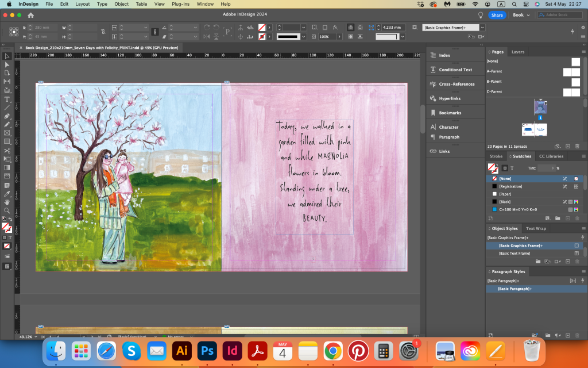Select the Type tool
The height and width of the screenshot is (368, 588).
(x=7, y=99)
